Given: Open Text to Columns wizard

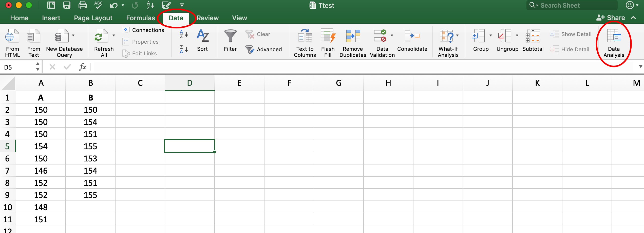Looking at the screenshot, I should pyautogui.click(x=305, y=36).
